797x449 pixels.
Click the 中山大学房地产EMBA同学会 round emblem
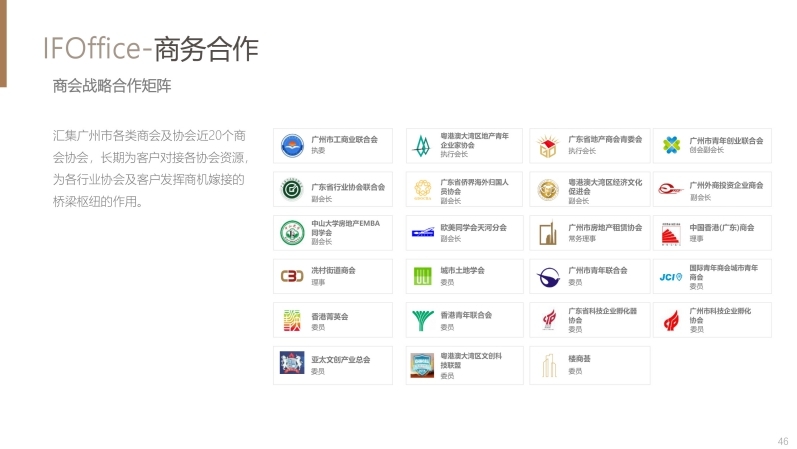point(291,232)
